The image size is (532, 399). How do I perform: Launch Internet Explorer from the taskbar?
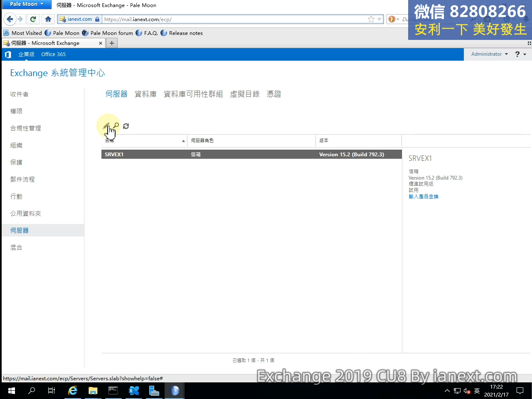[73, 391]
